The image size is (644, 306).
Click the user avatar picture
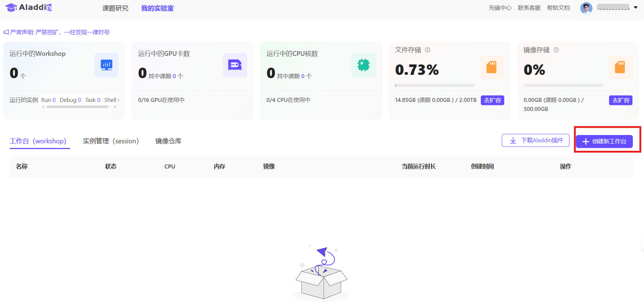click(586, 8)
